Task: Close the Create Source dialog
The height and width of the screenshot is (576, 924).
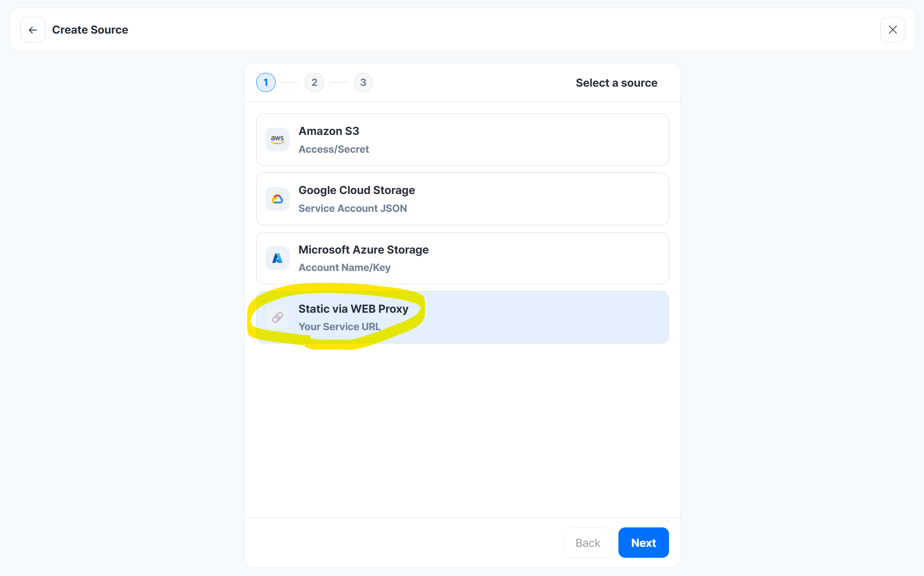Action: [892, 30]
